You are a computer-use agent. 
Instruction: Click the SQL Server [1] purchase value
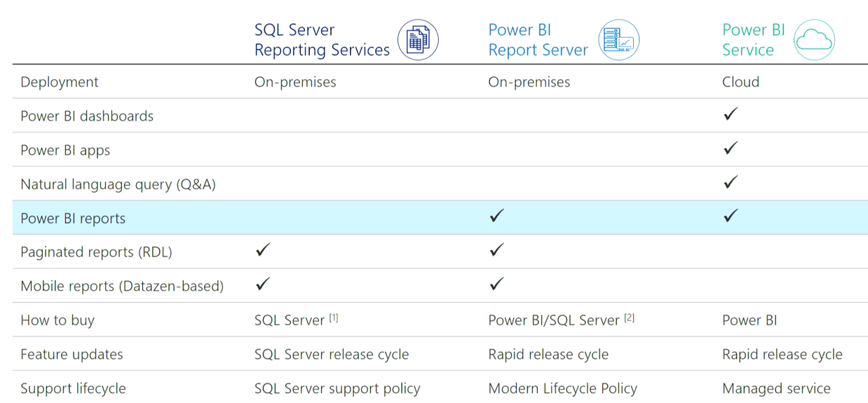[x=297, y=320]
